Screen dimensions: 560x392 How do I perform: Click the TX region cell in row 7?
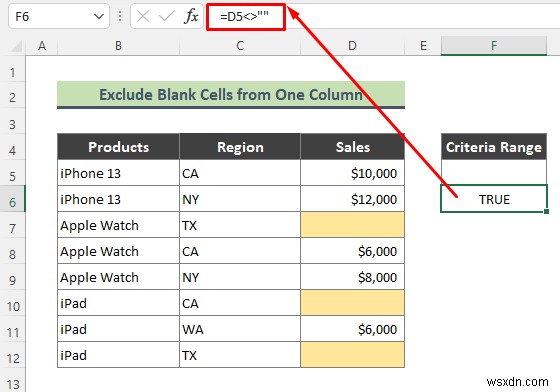pyautogui.click(x=240, y=225)
